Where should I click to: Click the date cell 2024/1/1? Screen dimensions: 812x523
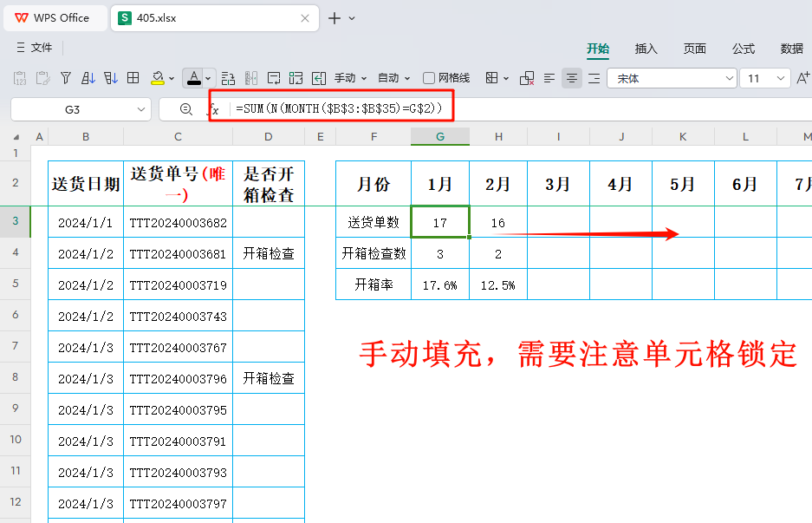click(x=86, y=222)
